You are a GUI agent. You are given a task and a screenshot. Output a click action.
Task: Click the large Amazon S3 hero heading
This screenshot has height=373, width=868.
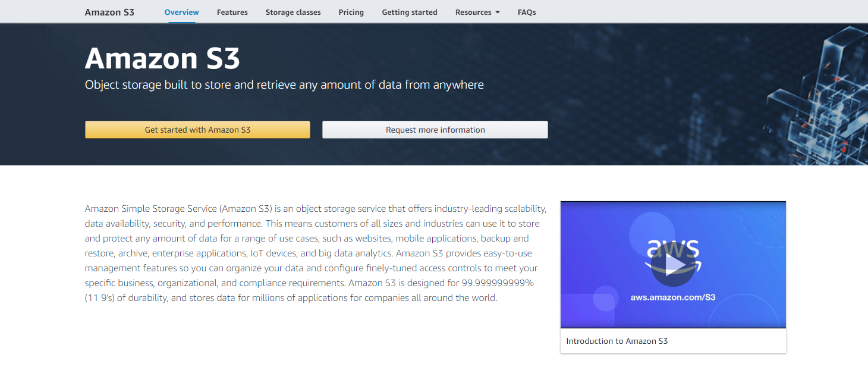(x=162, y=58)
